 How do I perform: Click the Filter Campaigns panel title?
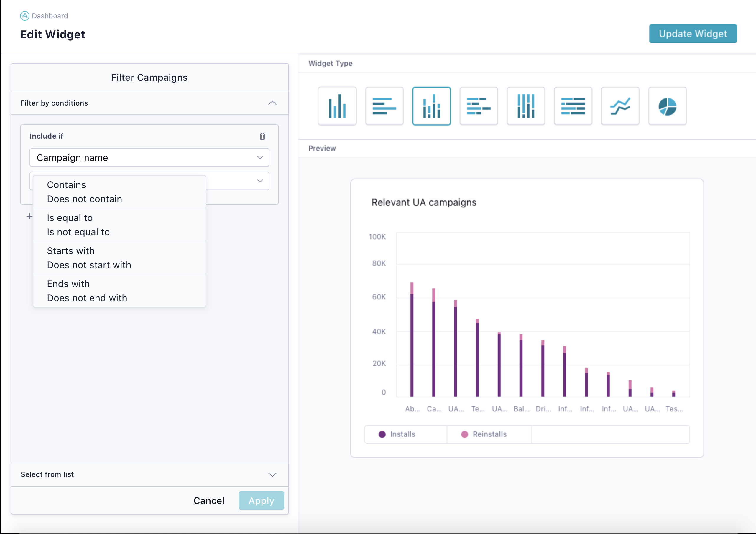(149, 77)
